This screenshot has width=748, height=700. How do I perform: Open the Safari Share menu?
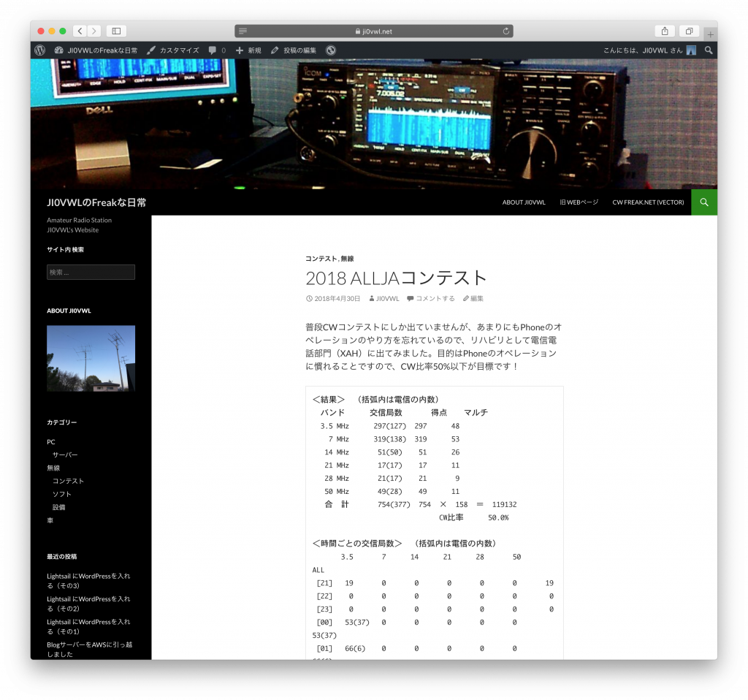(665, 31)
